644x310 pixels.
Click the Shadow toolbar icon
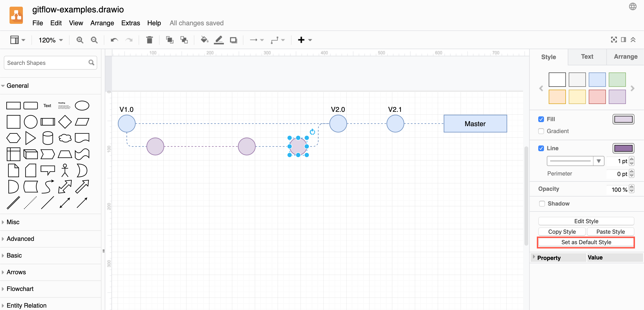coord(233,40)
